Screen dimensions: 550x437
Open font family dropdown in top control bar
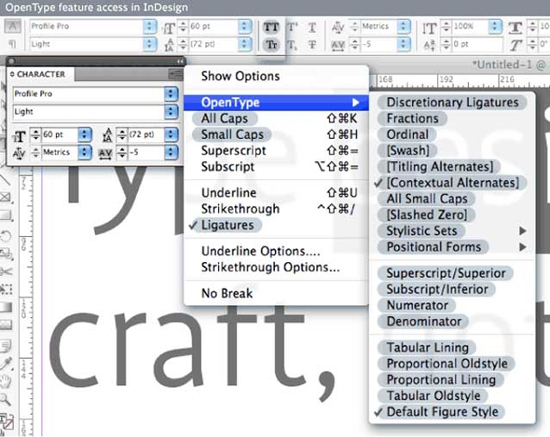[150, 26]
